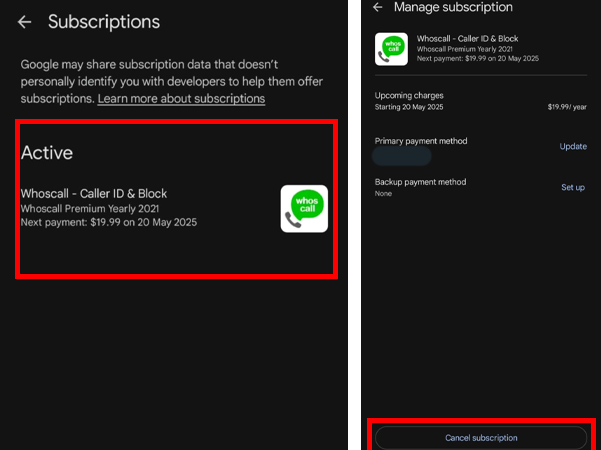Select the Active section heading

coord(47,153)
